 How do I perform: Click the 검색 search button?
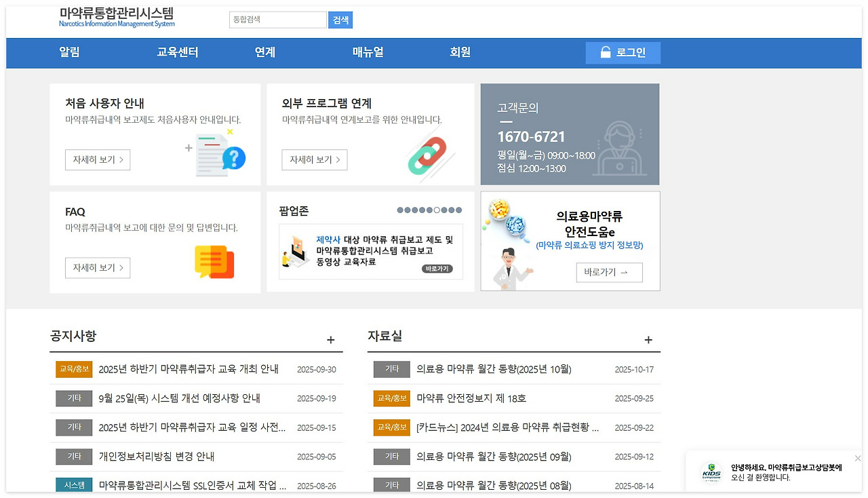point(340,20)
